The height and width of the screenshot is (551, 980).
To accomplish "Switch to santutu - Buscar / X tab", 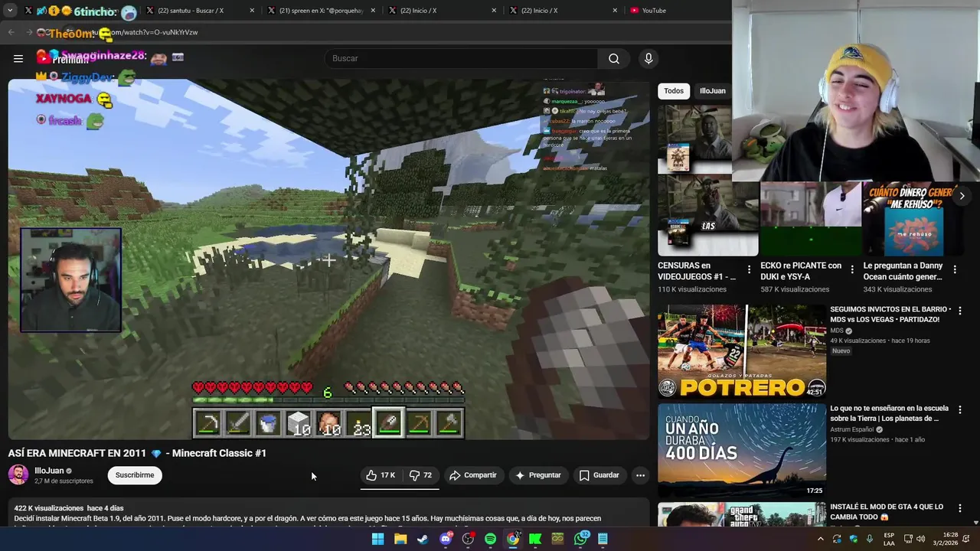I will (x=198, y=11).
